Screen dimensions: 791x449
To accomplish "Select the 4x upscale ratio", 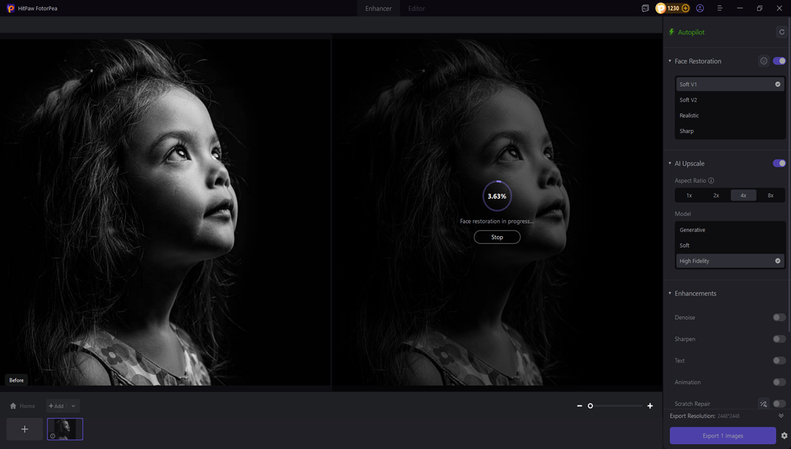I will (x=744, y=195).
